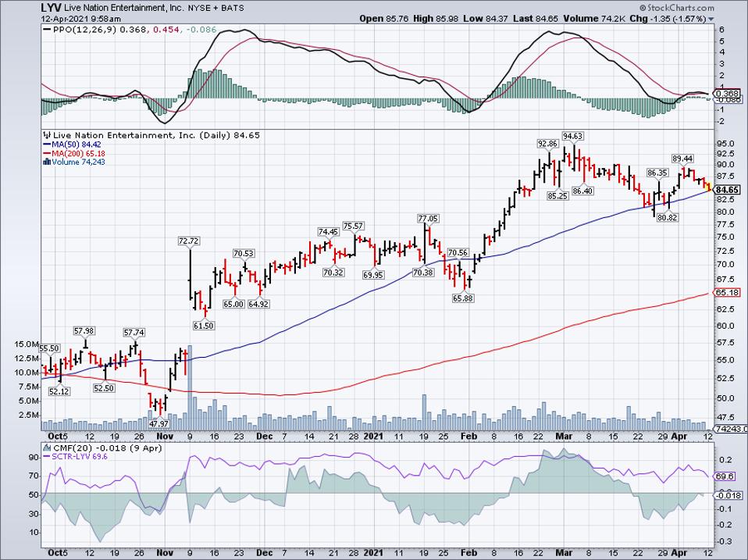
Task: Click the 12-Apr-2021 9:58am timestamp
Action: tap(80, 19)
